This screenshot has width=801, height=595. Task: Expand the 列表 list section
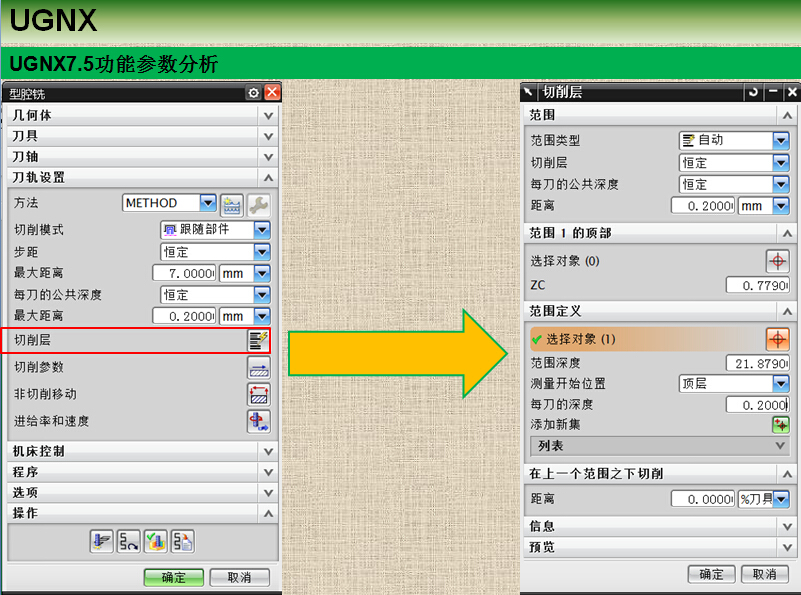(x=780, y=446)
